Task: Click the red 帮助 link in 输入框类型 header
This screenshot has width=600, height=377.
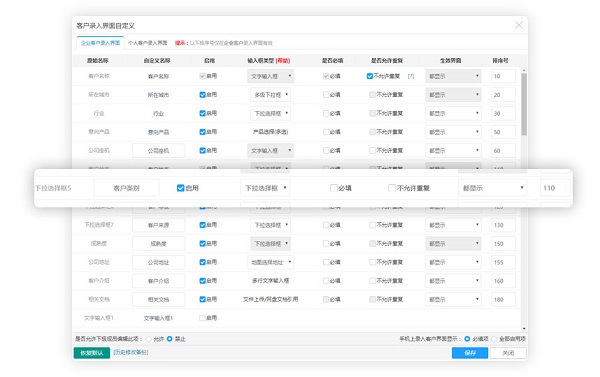Action: 283,60
